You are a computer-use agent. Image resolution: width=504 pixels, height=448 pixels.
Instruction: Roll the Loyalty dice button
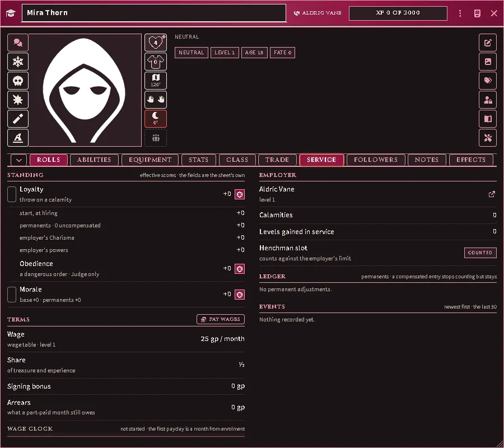(x=240, y=194)
